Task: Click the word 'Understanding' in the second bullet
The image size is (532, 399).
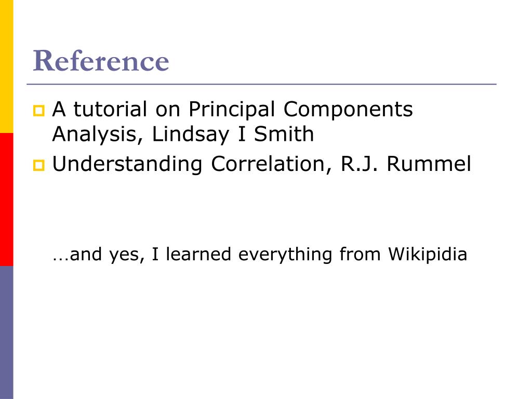Action: [127, 165]
